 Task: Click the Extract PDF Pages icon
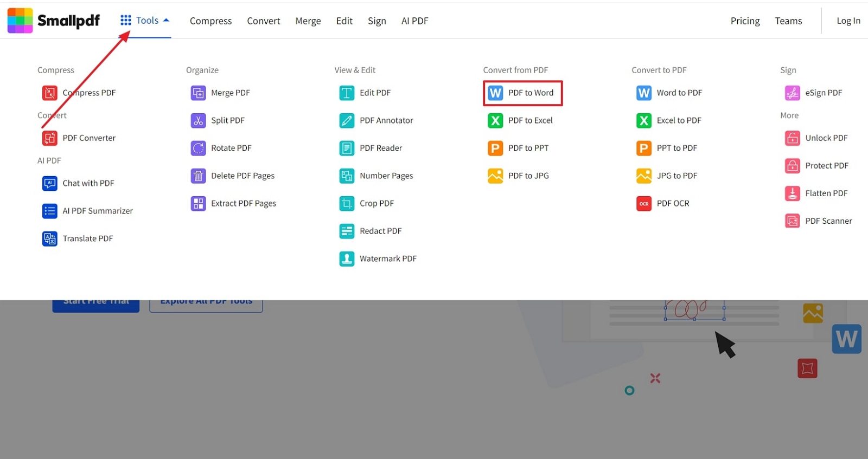(x=199, y=203)
